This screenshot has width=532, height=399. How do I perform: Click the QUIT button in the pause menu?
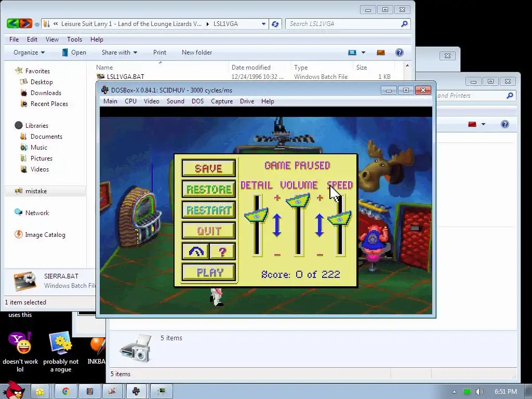(209, 231)
